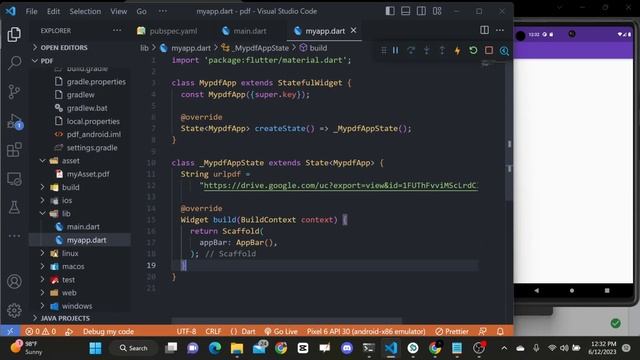Select the Pixel 6 API 30 device
Viewport: 640px width, 360px height.
point(366,331)
